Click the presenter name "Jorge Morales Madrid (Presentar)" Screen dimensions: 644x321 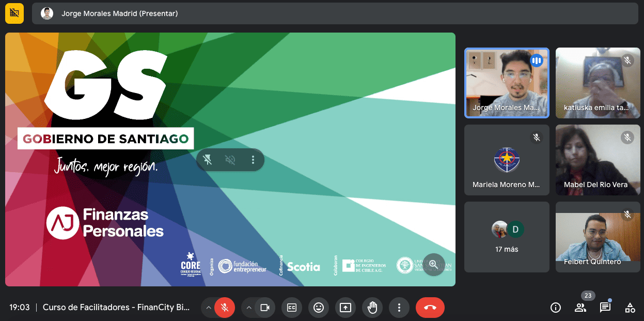point(119,13)
